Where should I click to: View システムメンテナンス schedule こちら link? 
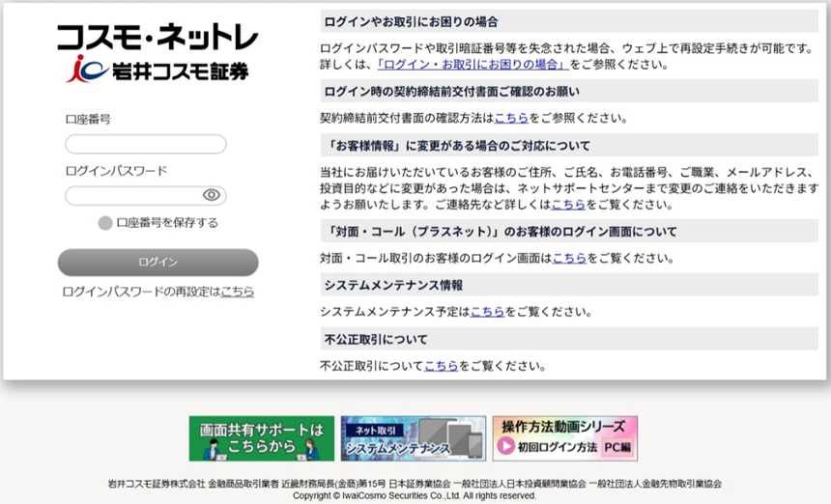point(487,312)
